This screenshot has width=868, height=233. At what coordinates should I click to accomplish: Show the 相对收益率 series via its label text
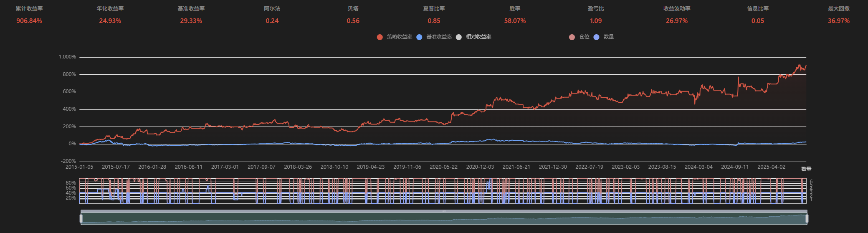click(478, 37)
